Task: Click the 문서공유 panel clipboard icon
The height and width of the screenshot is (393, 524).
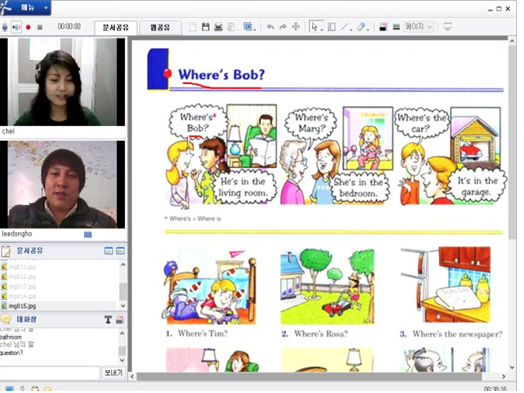Action: click(x=6, y=251)
